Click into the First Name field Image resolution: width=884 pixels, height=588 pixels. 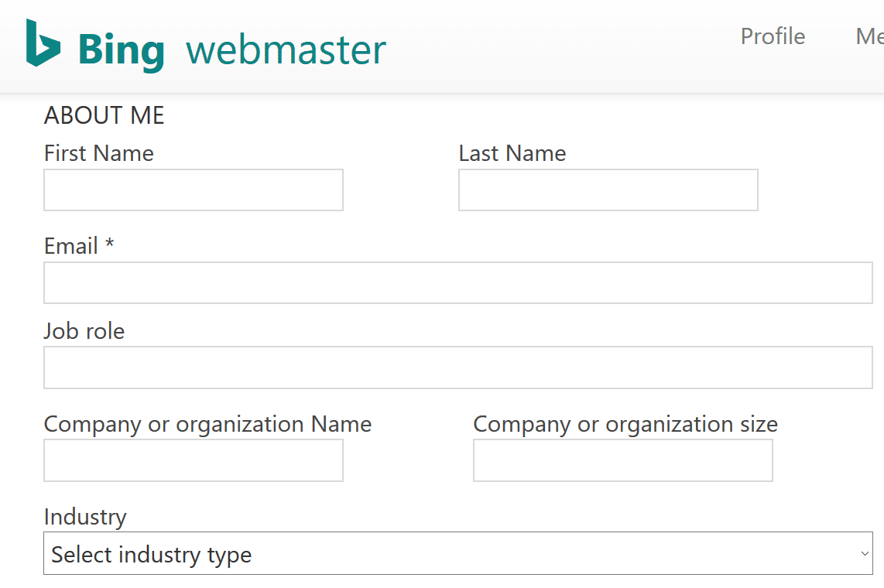193,190
